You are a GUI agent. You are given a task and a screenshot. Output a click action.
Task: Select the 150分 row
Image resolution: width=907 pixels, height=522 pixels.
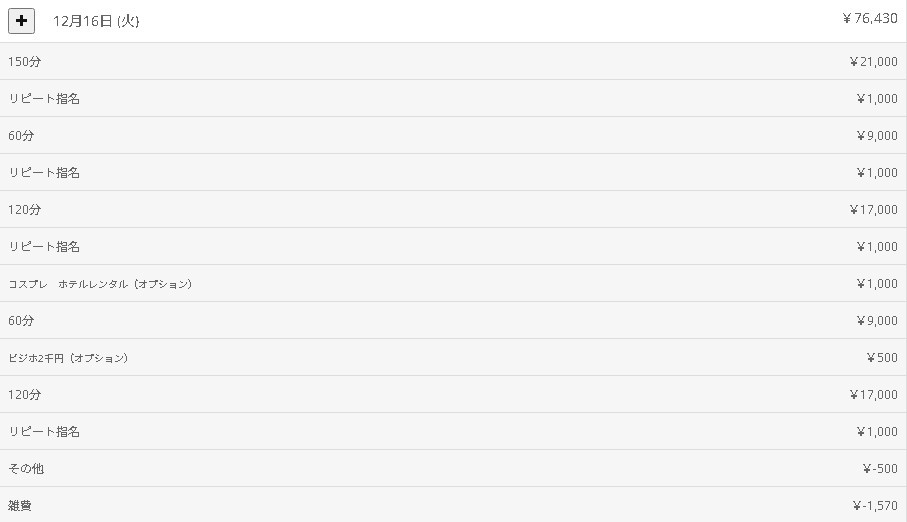(25, 62)
